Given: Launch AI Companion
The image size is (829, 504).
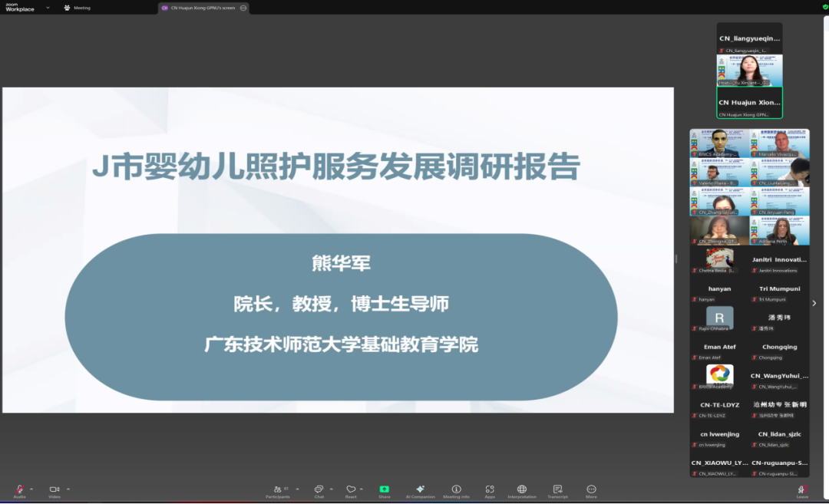Looking at the screenshot, I should 420,491.
